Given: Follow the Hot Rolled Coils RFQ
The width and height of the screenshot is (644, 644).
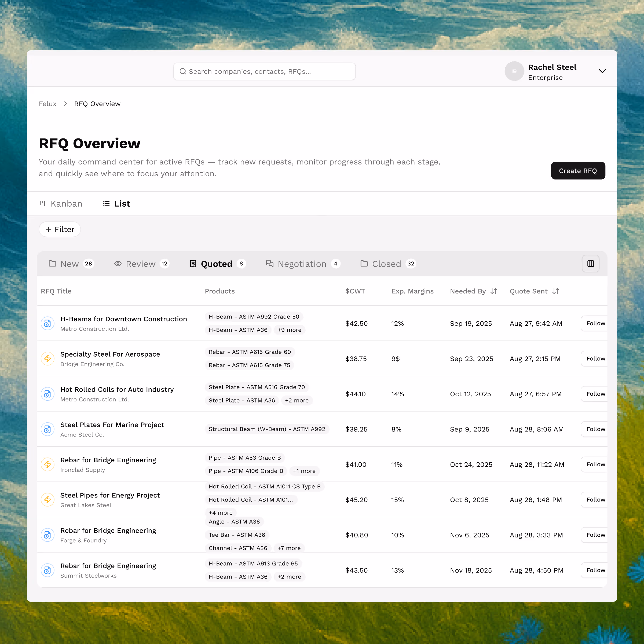Looking at the screenshot, I should [x=595, y=394].
